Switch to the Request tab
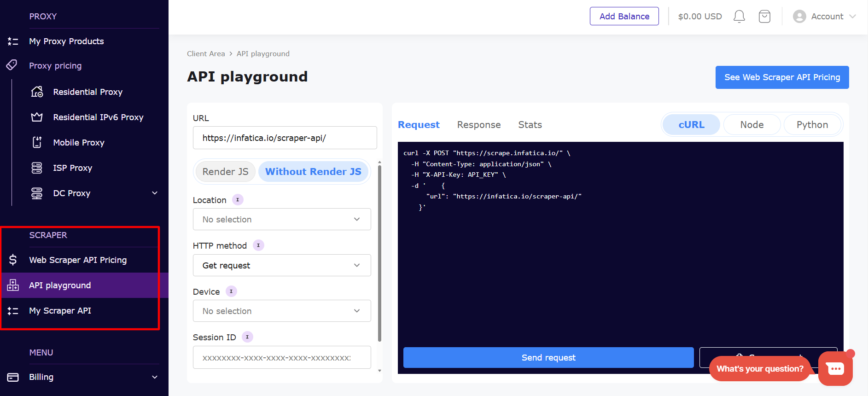This screenshot has width=868, height=396. [x=419, y=125]
